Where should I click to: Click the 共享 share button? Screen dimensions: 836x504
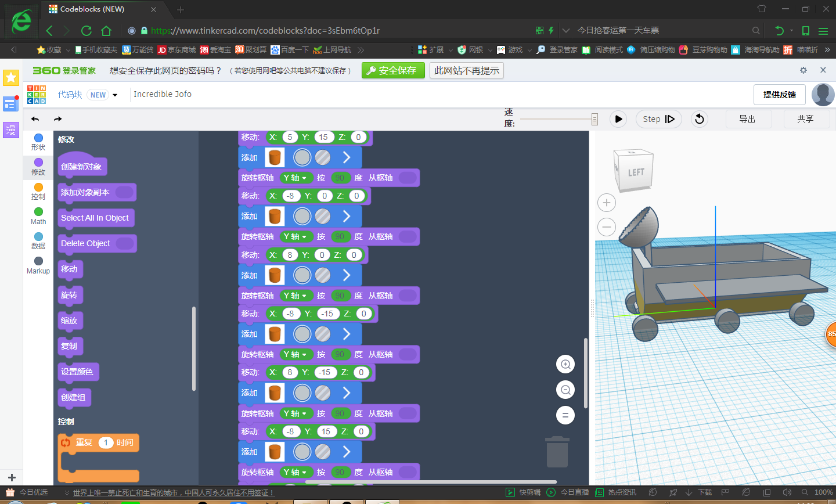click(x=805, y=119)
